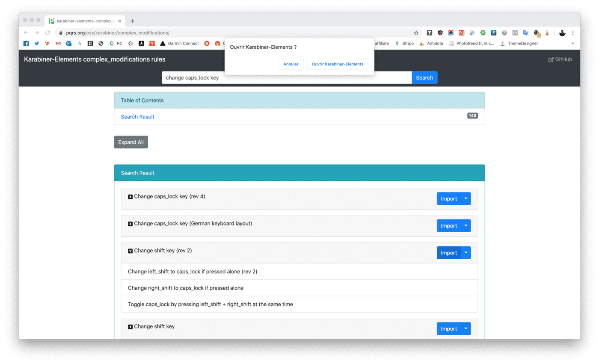
Task: Click Ouvrir Karabiner-Elements button
Action: point(338,64)
